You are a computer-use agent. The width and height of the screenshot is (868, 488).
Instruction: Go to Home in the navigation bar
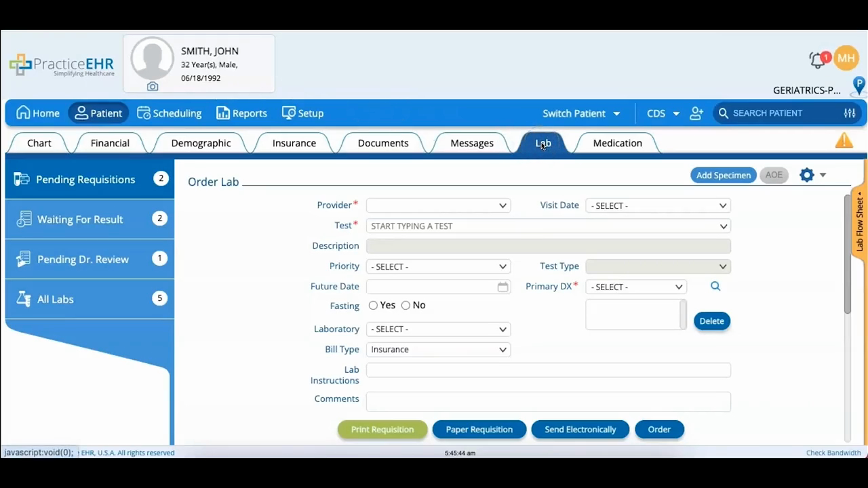38,113
